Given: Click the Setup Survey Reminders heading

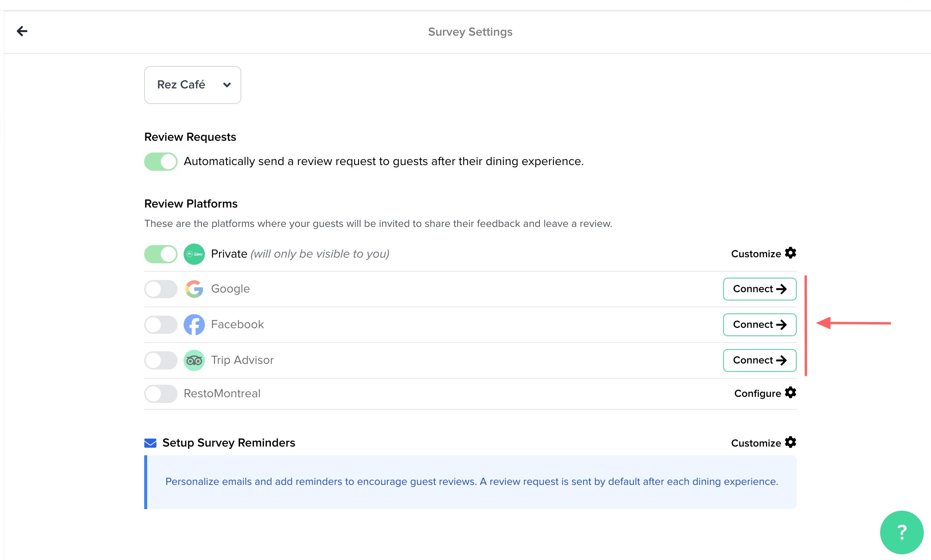Looking at the screenshot, I should (228, 443).
